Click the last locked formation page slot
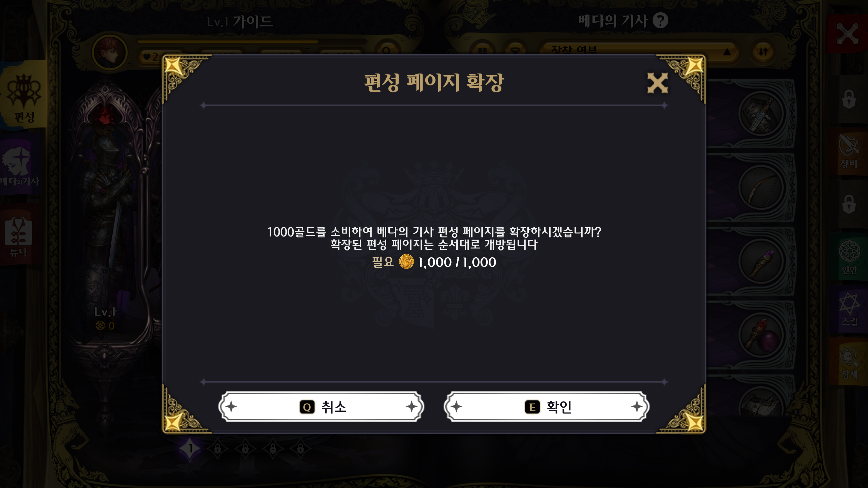 301,448
